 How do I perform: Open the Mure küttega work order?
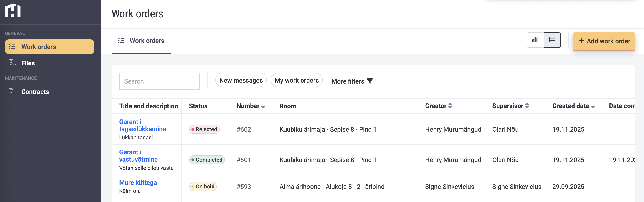[x=138, y=182]
